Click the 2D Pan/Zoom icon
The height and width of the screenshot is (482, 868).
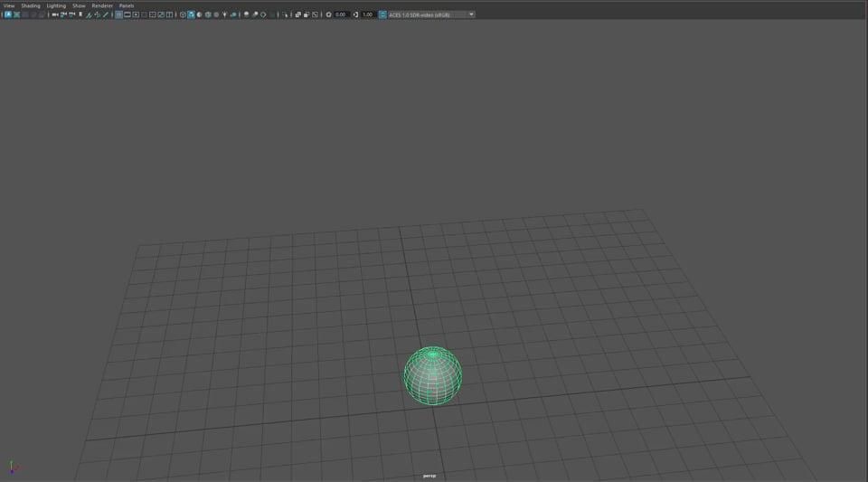coord(97,15)
